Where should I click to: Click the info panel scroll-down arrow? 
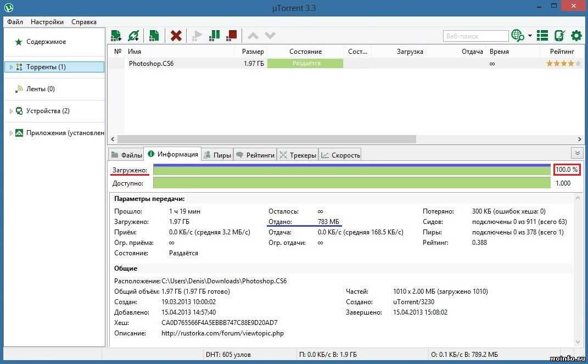tap(578, 342)
